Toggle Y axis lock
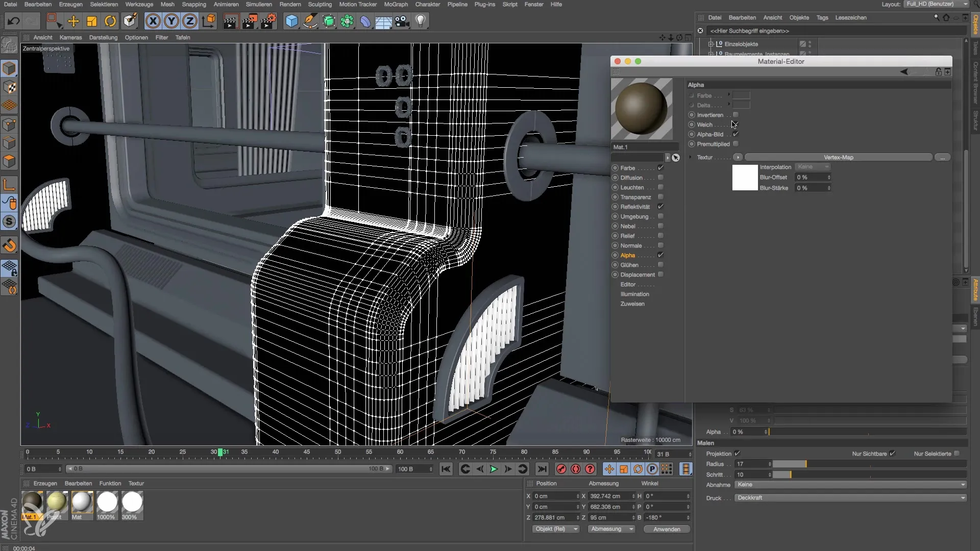Screen dimensions: 980x551 pos(171,21)
